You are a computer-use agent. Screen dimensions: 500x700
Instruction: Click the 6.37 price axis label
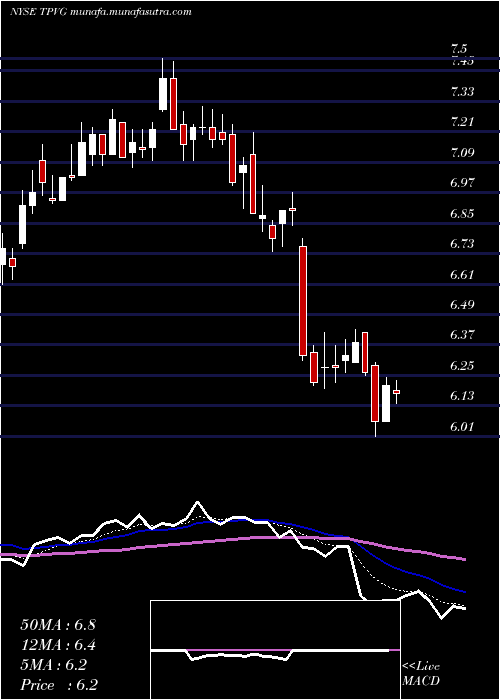463,335
